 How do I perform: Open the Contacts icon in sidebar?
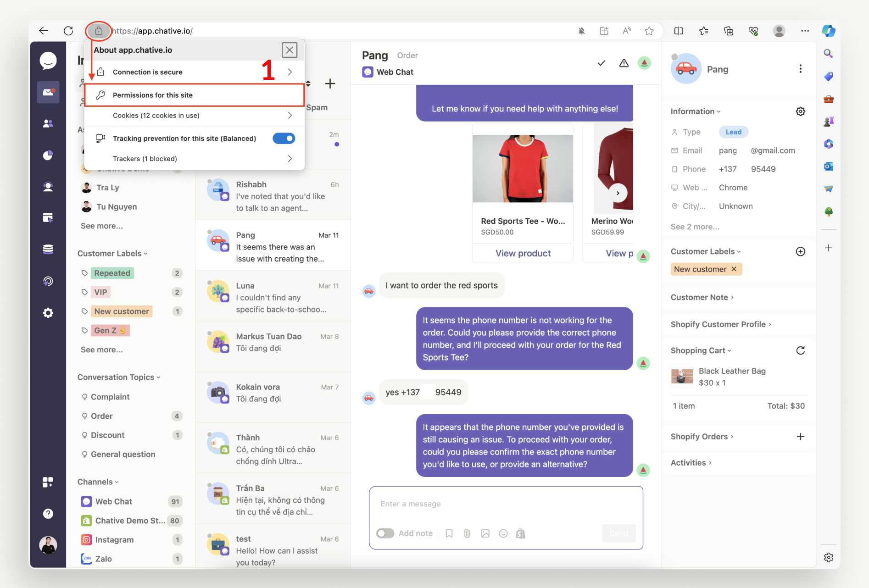pyautogui.click(x=48, y=123)
